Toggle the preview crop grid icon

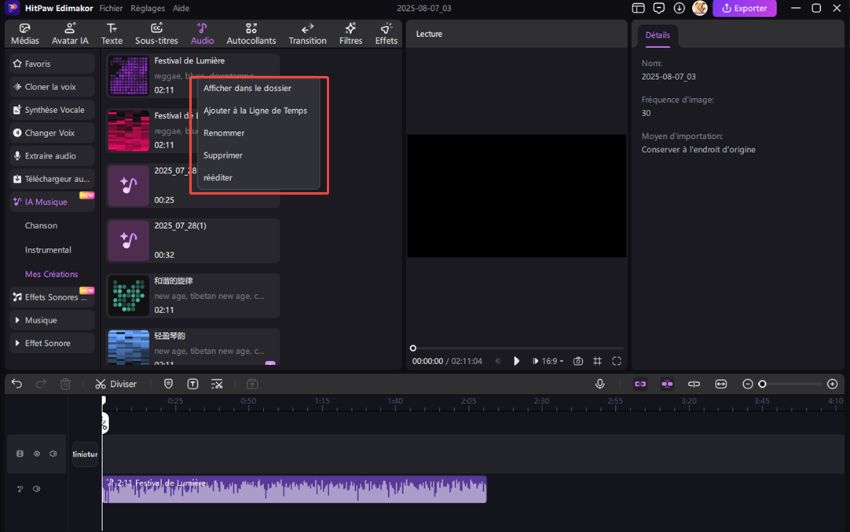pos(597,361)
